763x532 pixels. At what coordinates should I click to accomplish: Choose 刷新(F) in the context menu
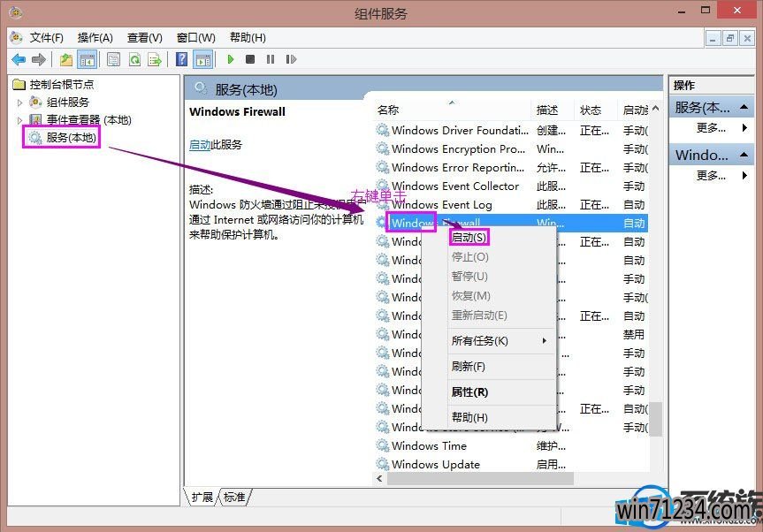pyautogui.click(x=489, y=366)
